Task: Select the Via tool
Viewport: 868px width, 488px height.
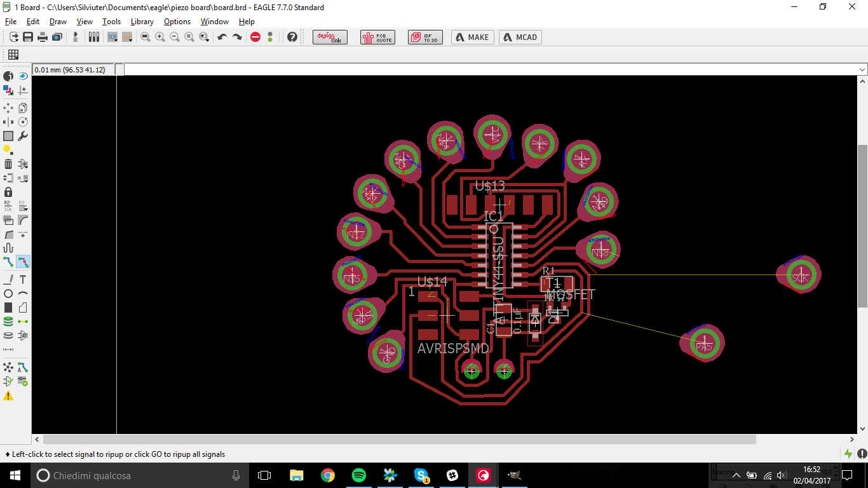Action: point(8,322)
